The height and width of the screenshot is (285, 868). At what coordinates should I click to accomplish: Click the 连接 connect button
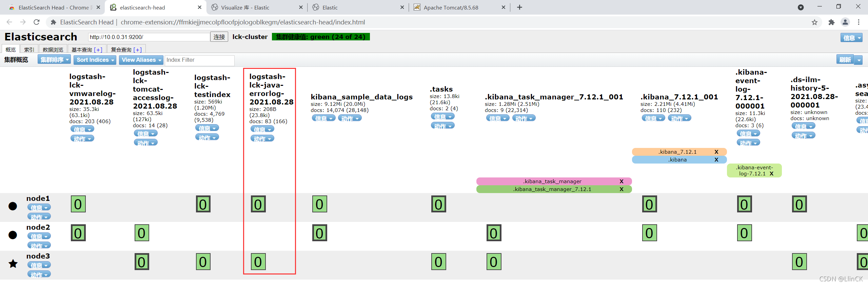tap(219, 37)
